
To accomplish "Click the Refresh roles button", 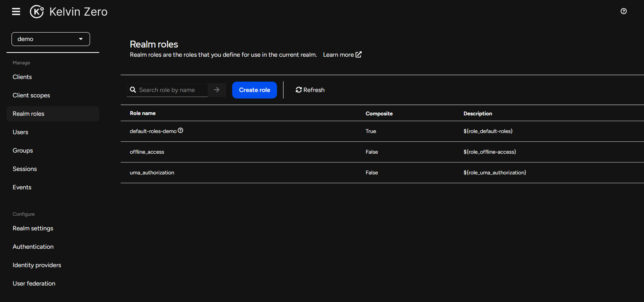I will [x=310, y=90].
